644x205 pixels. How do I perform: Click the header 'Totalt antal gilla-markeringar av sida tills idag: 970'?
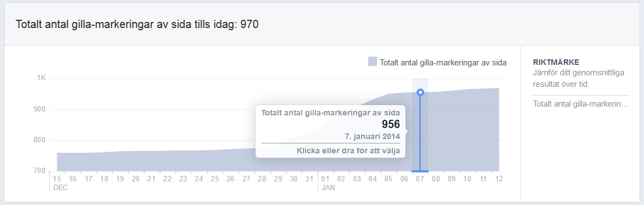point(137,24)
